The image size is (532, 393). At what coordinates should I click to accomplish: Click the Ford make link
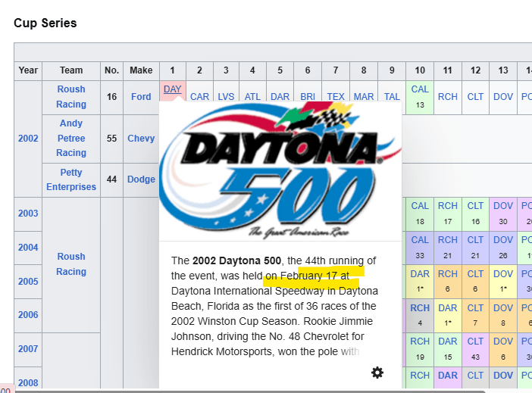(x=141, y=97)
